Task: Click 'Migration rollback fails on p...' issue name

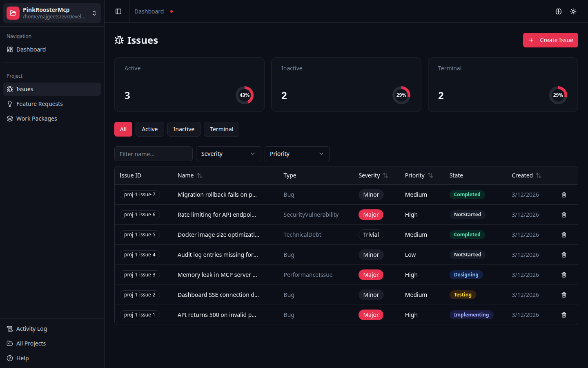Action: click(x=217, y=195)
